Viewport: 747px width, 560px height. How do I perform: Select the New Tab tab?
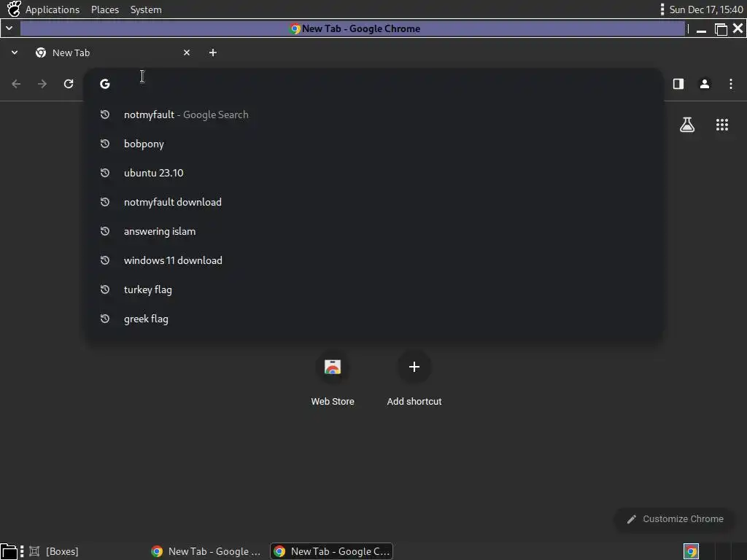pos(113,52)
